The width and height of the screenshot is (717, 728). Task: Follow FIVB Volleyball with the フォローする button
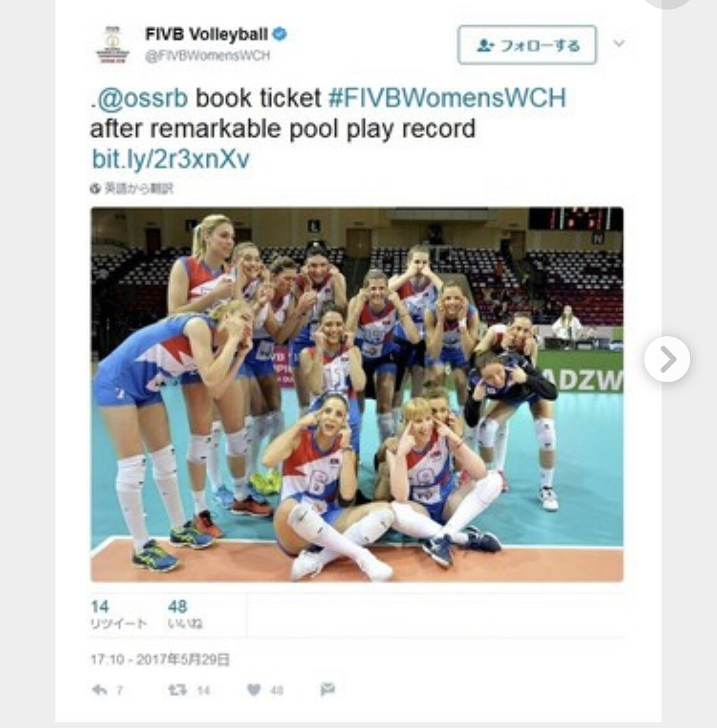point(527,45)
